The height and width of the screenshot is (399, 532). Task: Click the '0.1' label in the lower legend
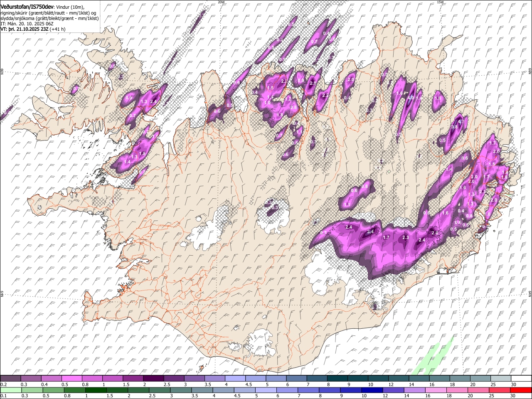3,396
